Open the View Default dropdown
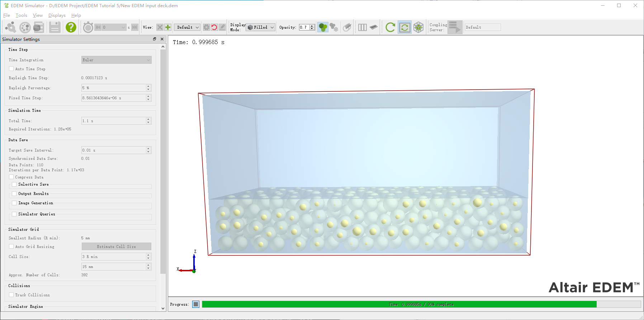 click(187, 27)
